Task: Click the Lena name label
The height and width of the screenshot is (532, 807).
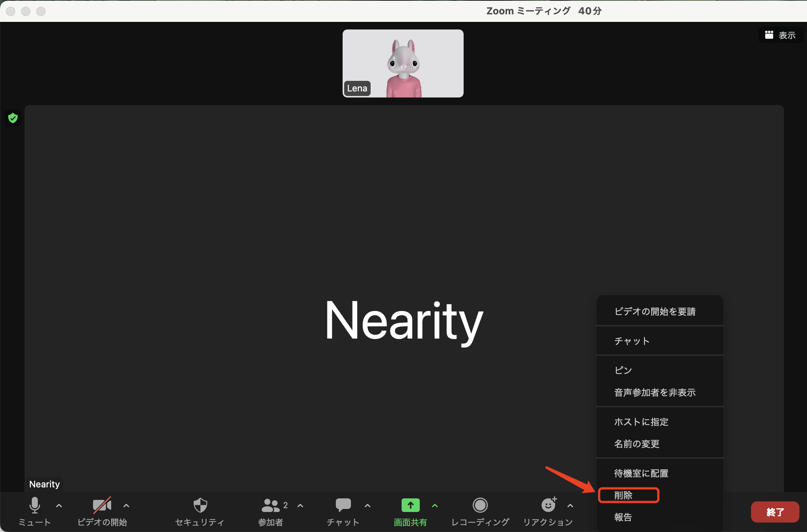Action: coord(357,88)
